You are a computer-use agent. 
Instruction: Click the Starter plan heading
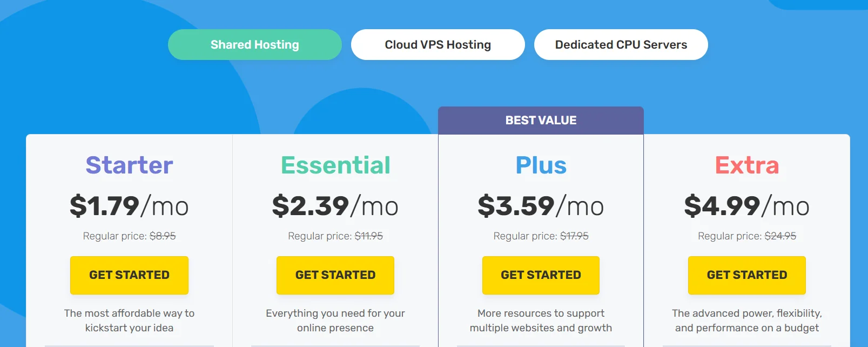pos(129,165)
